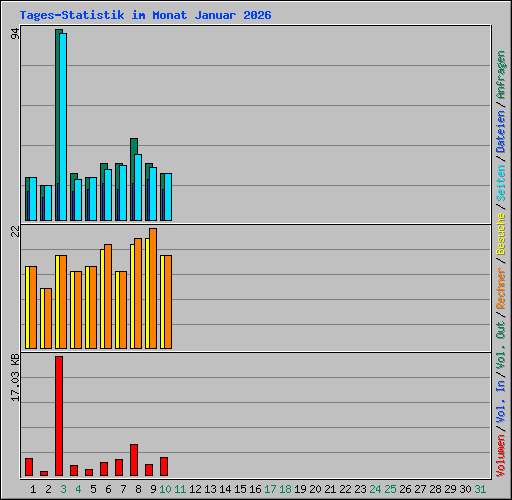Click the dark green Anfragen bar for day 8
This screenshot has height=500, width=512.
133,162
